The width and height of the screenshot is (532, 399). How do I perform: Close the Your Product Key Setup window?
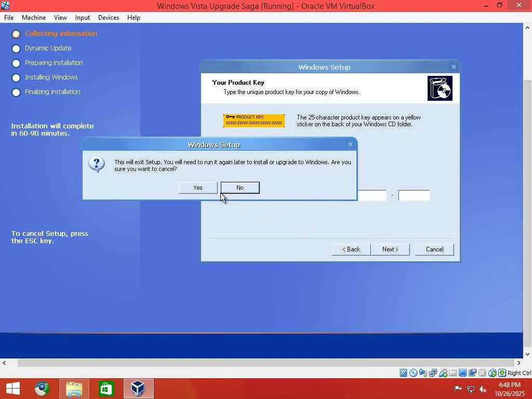pos(454,67)
